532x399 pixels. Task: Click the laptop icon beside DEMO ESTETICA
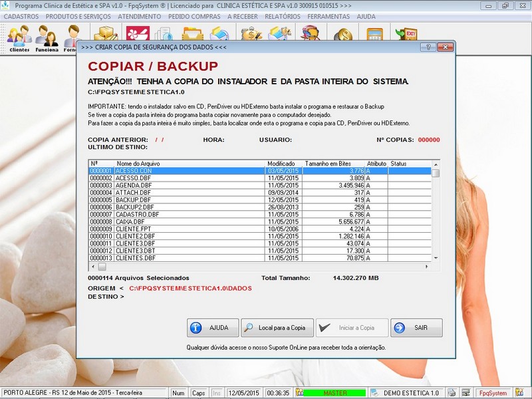(x=374, y=392)
